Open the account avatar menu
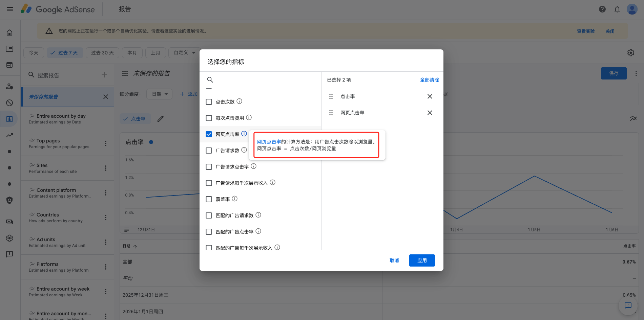644x320 pixels. [632, 9]
